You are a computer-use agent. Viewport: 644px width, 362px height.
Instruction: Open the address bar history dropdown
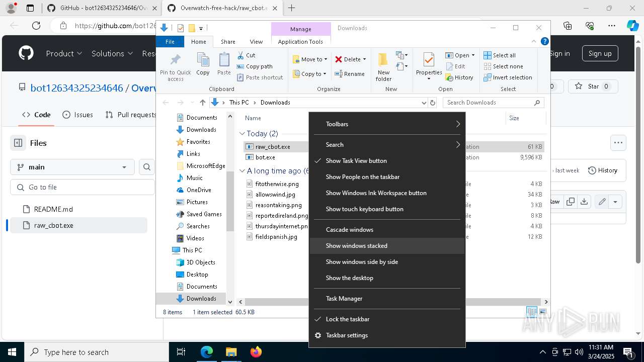424,103
